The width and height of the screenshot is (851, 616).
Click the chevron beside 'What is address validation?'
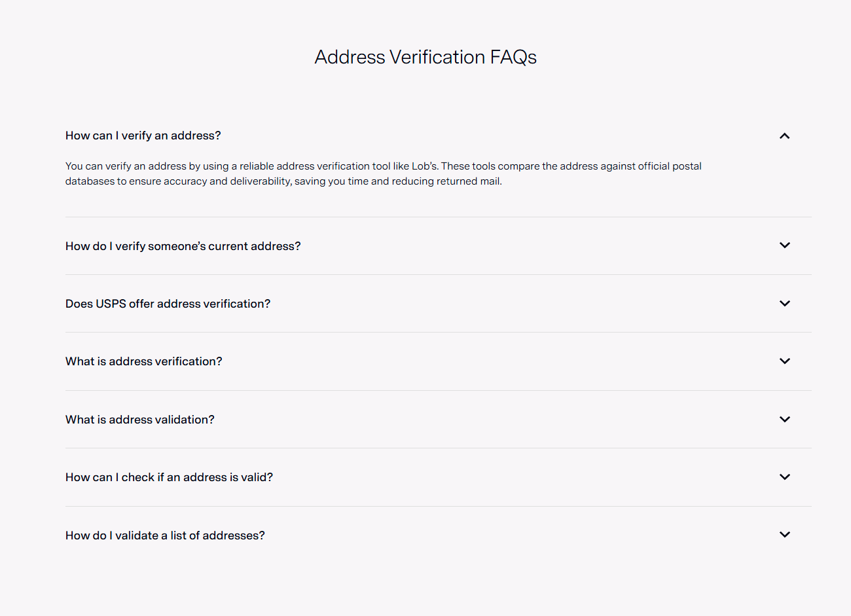point(784,419)
